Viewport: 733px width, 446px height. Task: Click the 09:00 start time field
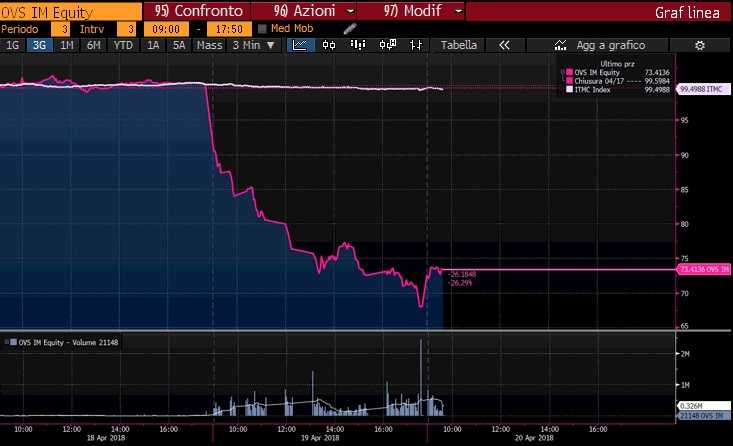pos(166,29)
